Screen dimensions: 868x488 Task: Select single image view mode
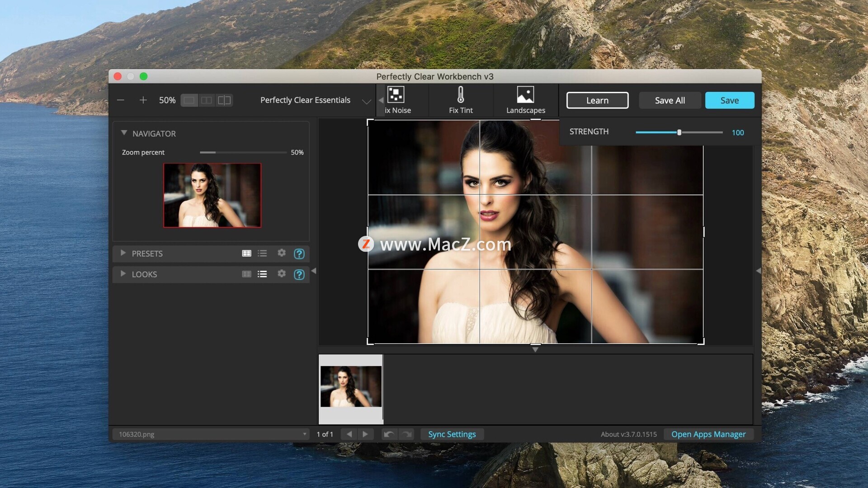(x=189, y=100)
